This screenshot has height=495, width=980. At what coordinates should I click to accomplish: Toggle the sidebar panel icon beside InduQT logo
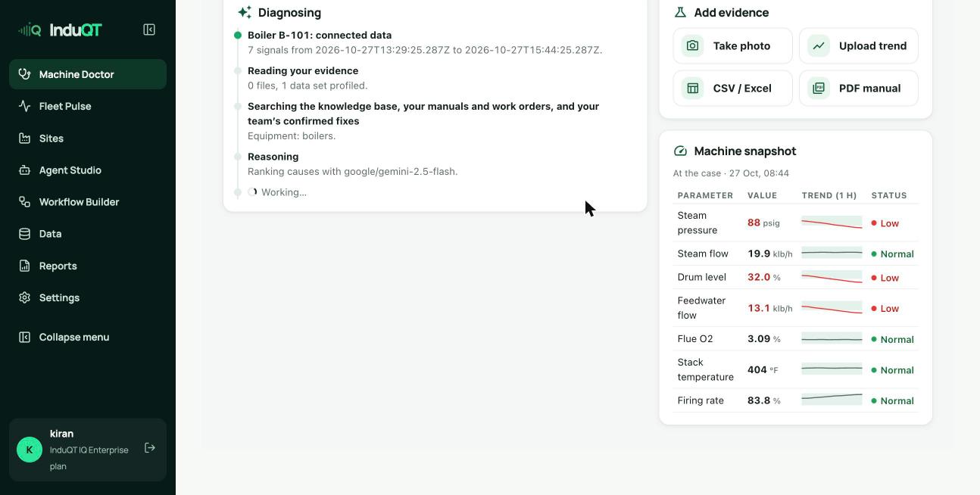click(149, 30)
